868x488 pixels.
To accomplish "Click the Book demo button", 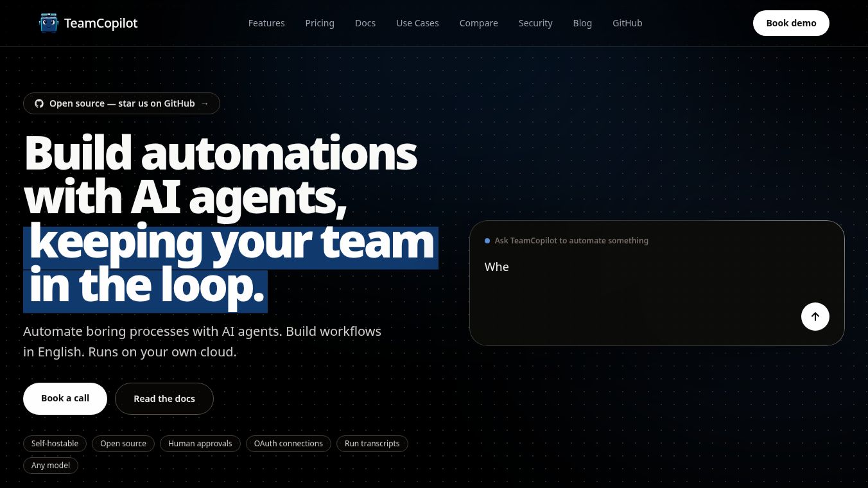I will click(791, 23).
